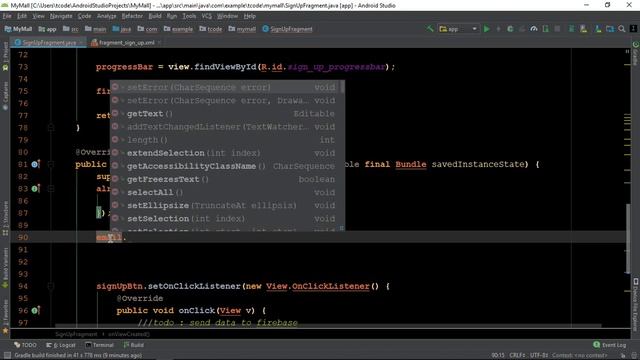Screen dimensions: 640x360
Task: Click the mymall breadcrumb folder
Action: pyautogui.click(x=242, y=29)
